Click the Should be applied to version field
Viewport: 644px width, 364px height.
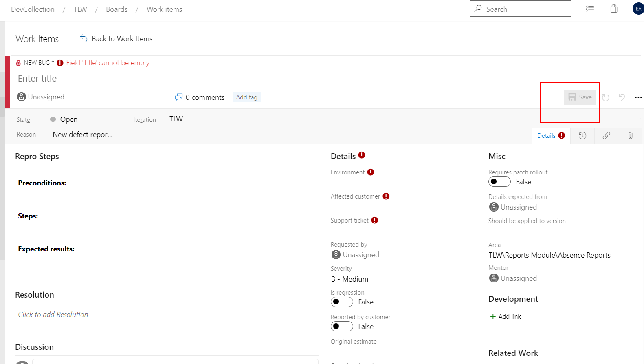[561, 232]
